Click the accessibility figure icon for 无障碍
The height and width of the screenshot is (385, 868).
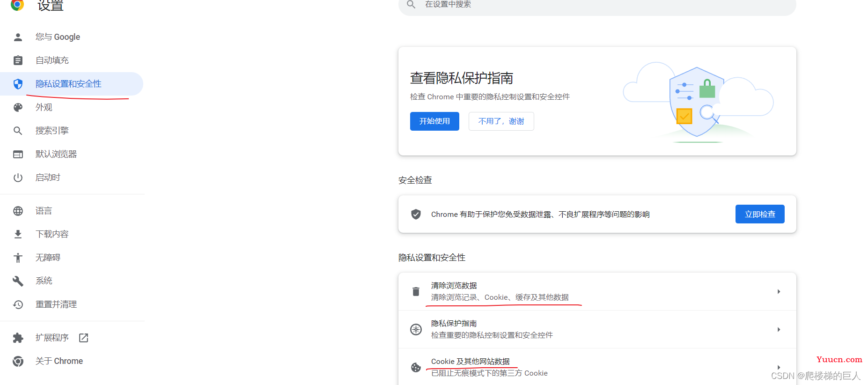[x=18, y=258]
